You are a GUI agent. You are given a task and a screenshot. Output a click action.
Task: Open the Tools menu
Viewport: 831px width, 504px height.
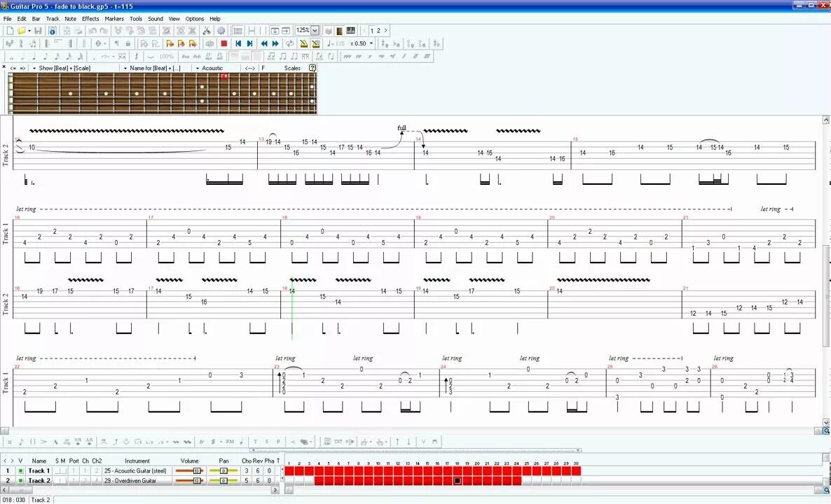[136, 18]
